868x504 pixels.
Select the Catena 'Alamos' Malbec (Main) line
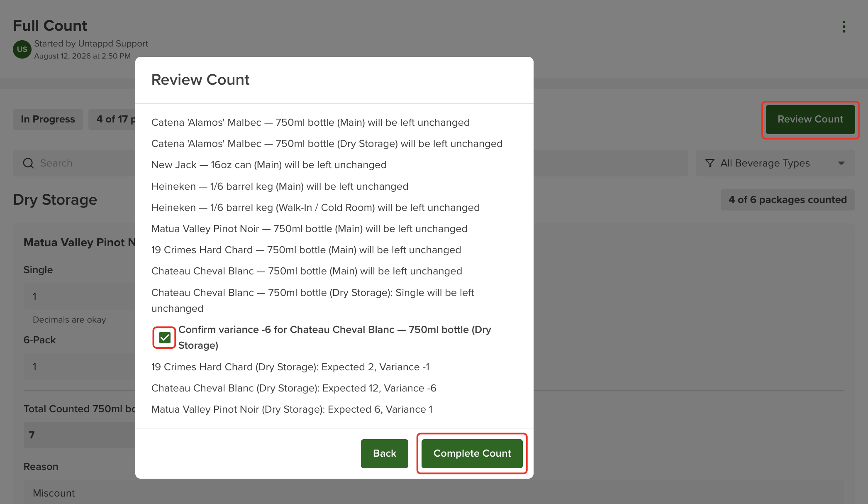pos(310,122)
